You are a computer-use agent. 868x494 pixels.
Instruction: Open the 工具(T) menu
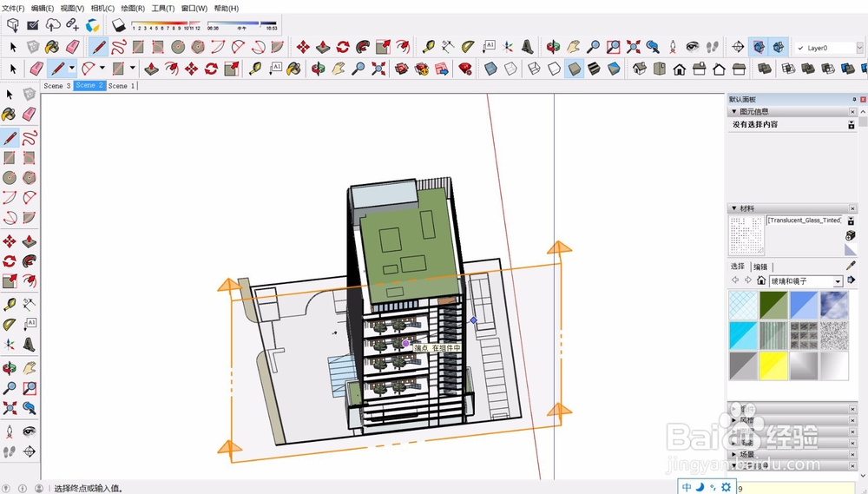pyautogui.click(x=163, y=9)
